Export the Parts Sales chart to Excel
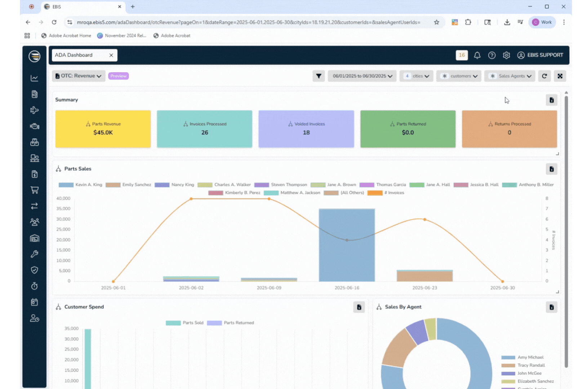 [551, 169]
